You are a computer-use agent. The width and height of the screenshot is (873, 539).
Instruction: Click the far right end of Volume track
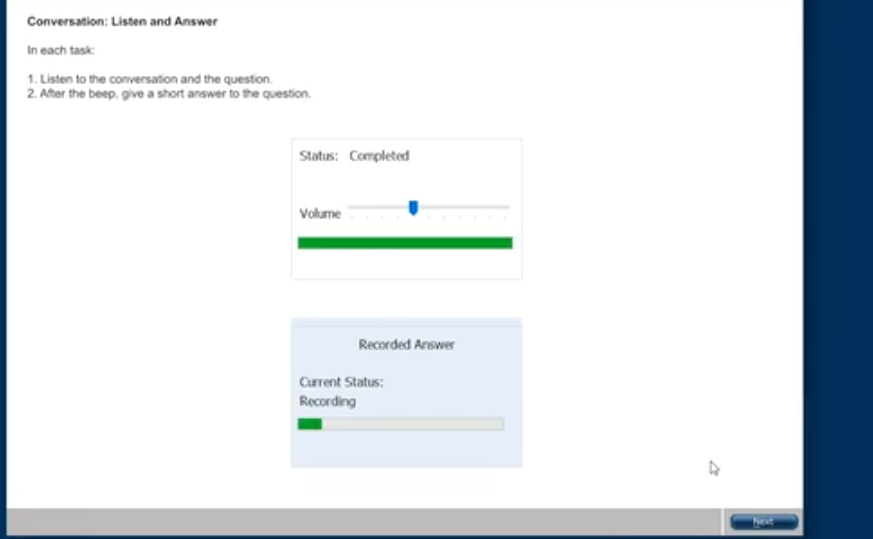(508, 207)
